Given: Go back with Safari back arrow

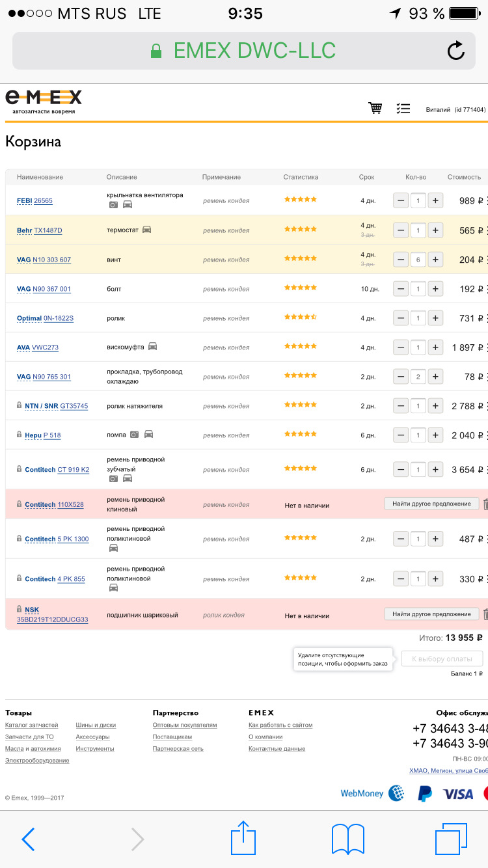Looking at the screenshot, I should [x=28, y=839].
